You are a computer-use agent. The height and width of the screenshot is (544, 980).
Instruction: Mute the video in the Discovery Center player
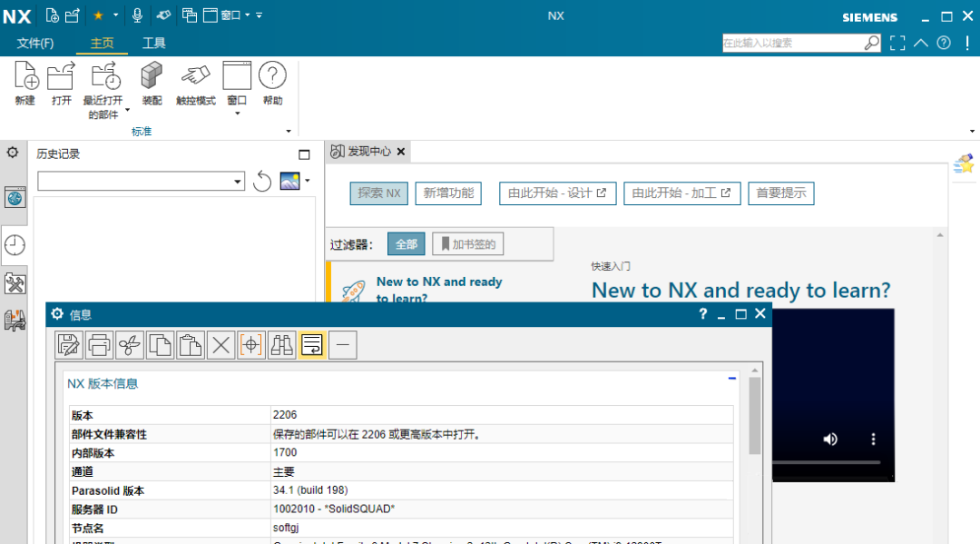(x=829, y=439)
